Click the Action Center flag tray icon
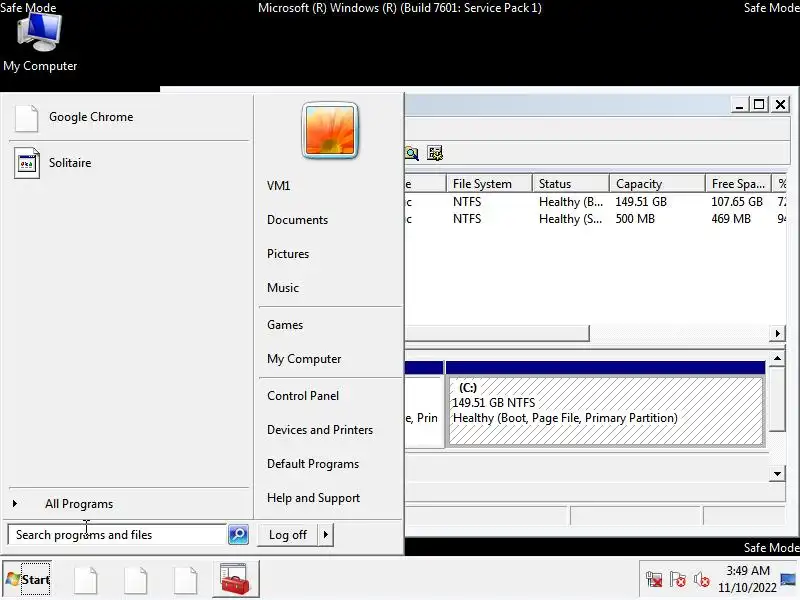Screen dimensions: 800x600 point(678,580)
